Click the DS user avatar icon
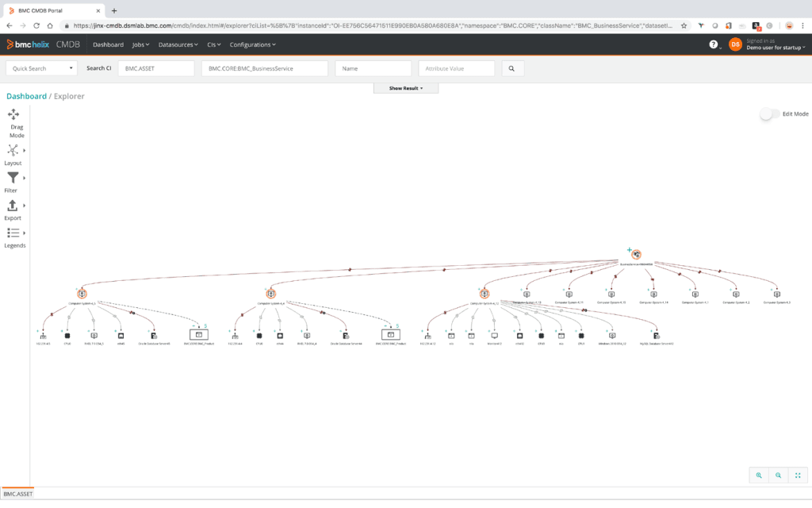 [736, 44]
